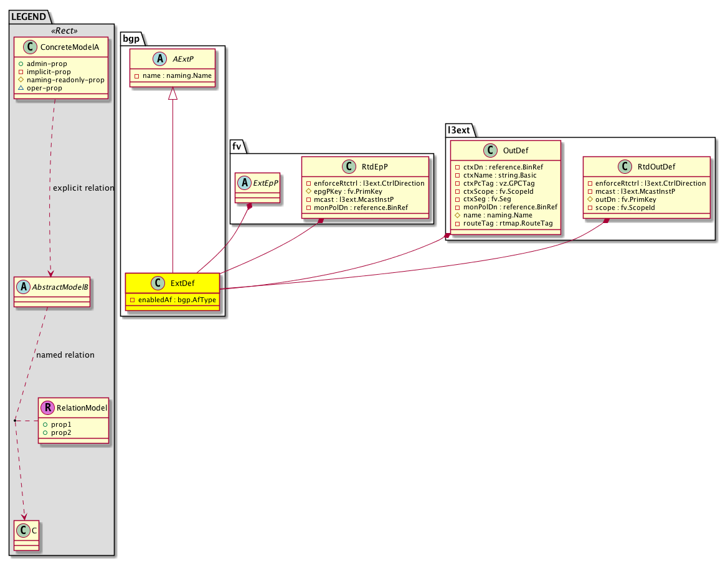Open the l3ext package tab
The width and height of the screenshot is (728, 562).
(x=461, y=130)
